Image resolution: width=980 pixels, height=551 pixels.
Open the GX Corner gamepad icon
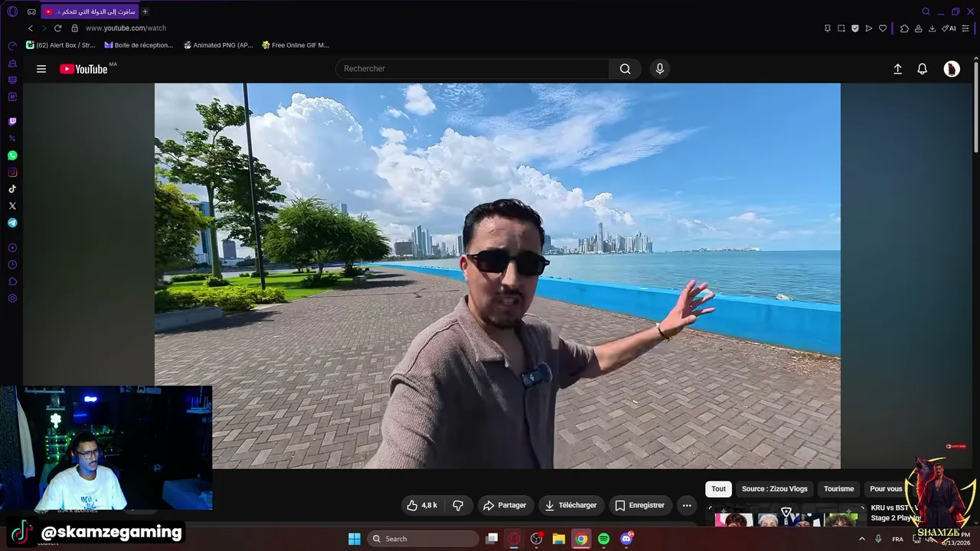31,11
